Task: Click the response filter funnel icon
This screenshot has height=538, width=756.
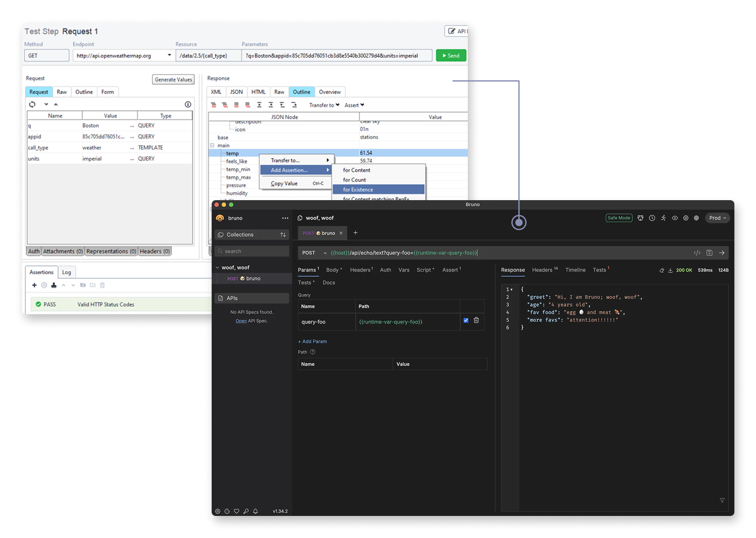Action: pyautogui.click(x=722, y=500)
